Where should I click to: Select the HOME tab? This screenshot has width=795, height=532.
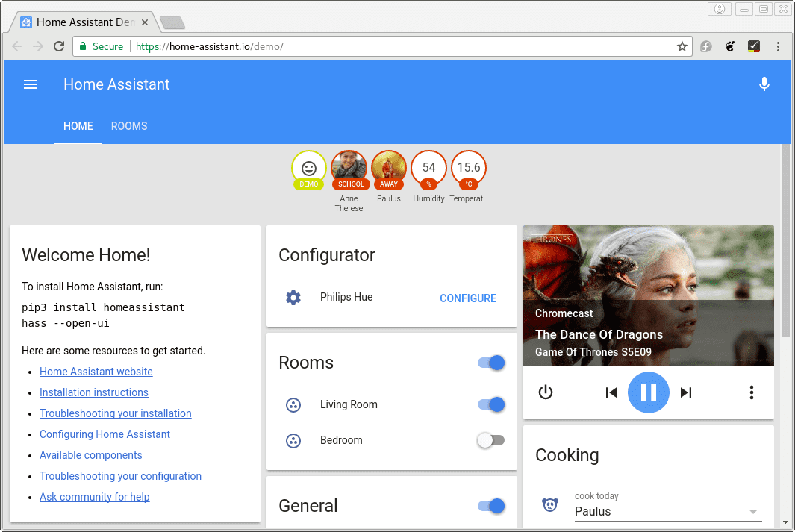pyautogui.click(x=78, y=126)
